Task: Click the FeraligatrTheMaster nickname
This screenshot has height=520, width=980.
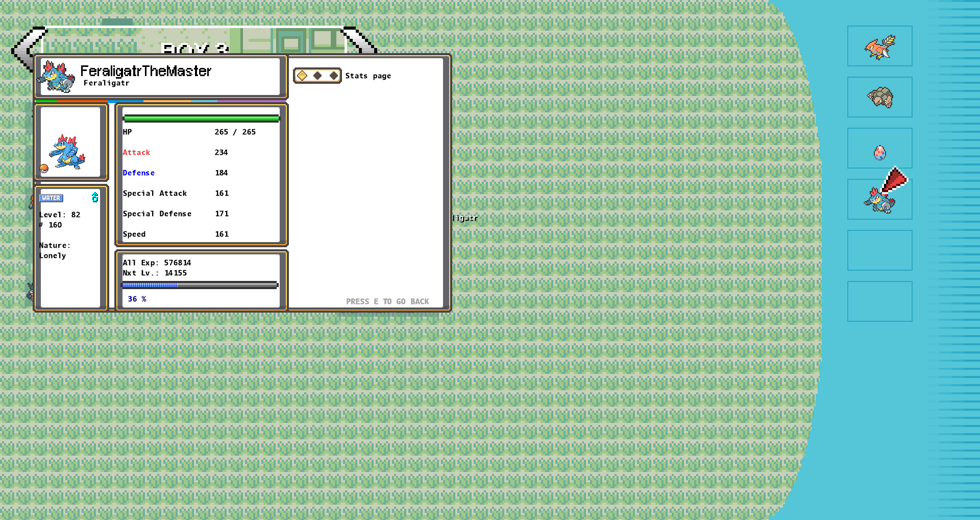Action: click(x=146, y=71)
